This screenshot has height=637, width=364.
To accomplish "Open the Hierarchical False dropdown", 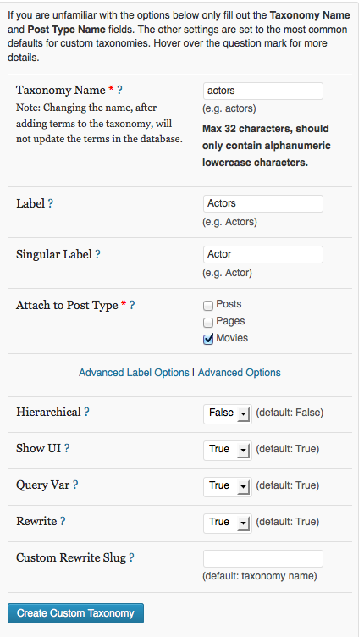I will pyautogui.click(x=228, y=413).
